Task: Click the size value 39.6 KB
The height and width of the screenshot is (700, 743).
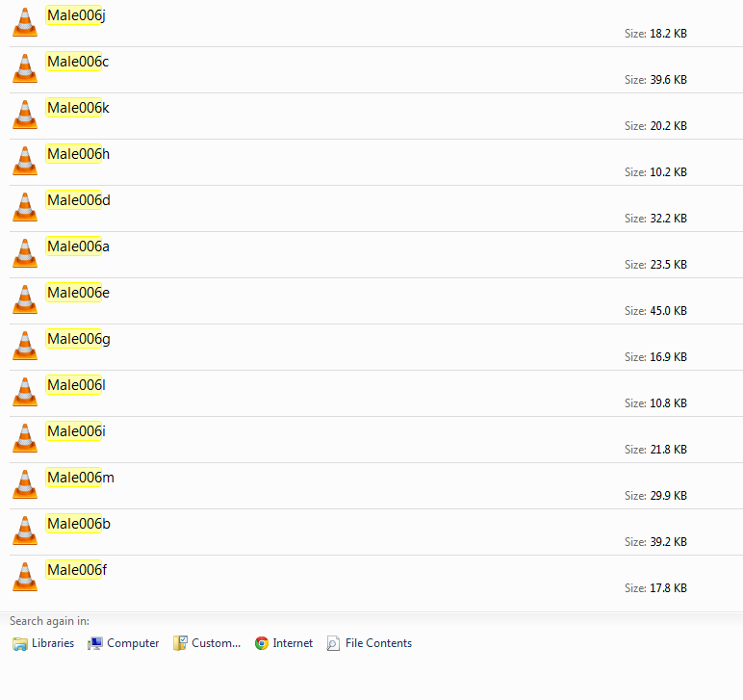Action: (x=668, y=80)
